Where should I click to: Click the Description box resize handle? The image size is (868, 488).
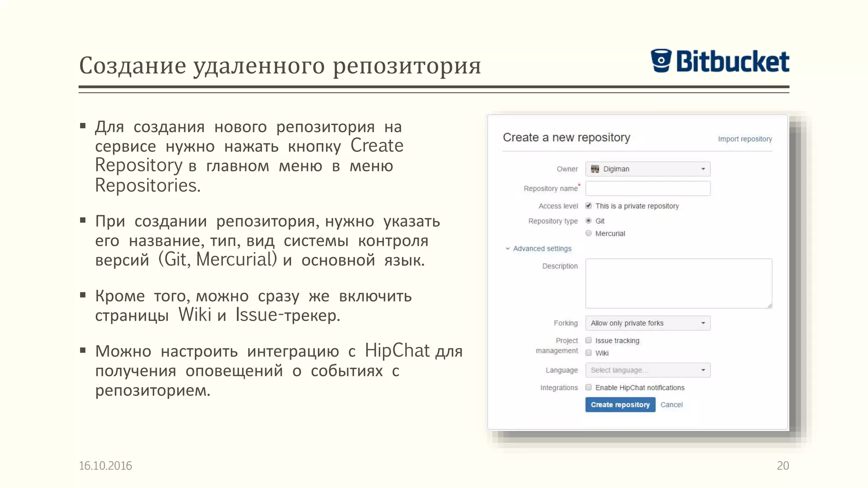[769, 305]
